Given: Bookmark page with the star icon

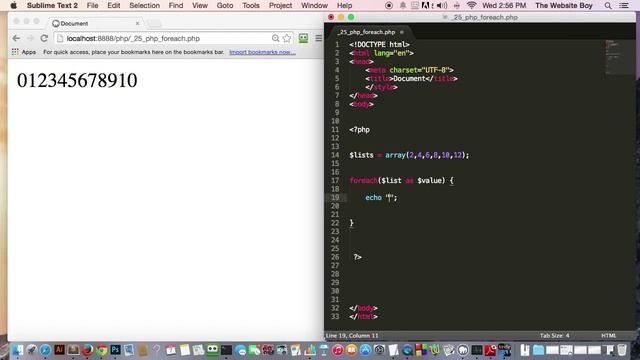Looking at the screenshot, I should (287, 38).
